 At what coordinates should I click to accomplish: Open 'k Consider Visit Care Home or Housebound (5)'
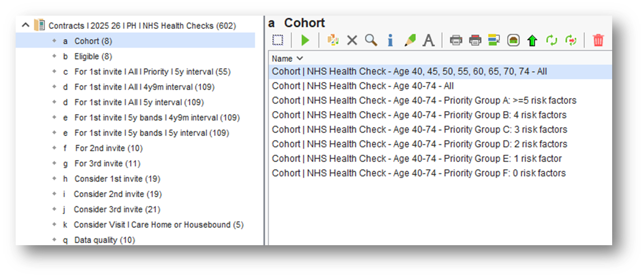[153, 225]
